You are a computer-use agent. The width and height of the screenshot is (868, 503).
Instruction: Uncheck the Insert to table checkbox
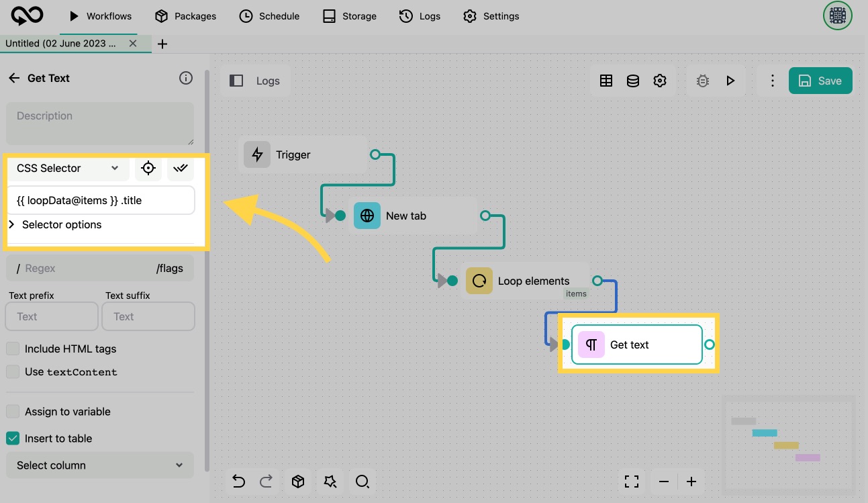pos(13,439)
